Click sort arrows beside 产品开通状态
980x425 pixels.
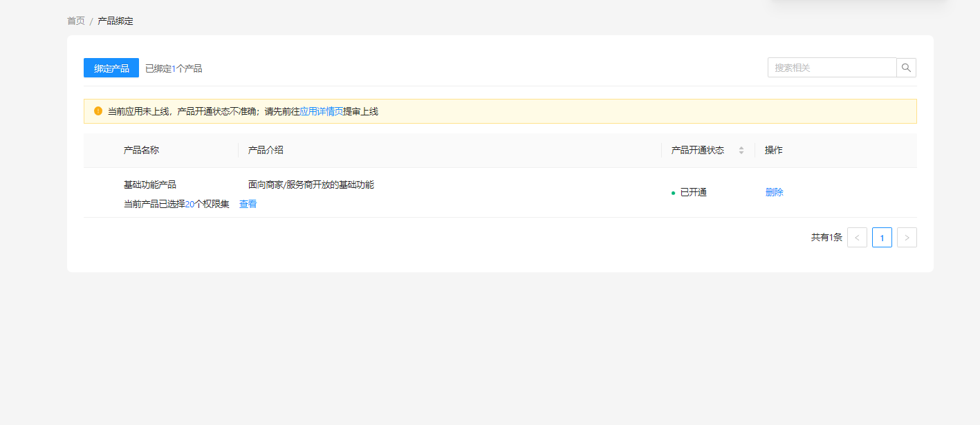click(741, 151)
